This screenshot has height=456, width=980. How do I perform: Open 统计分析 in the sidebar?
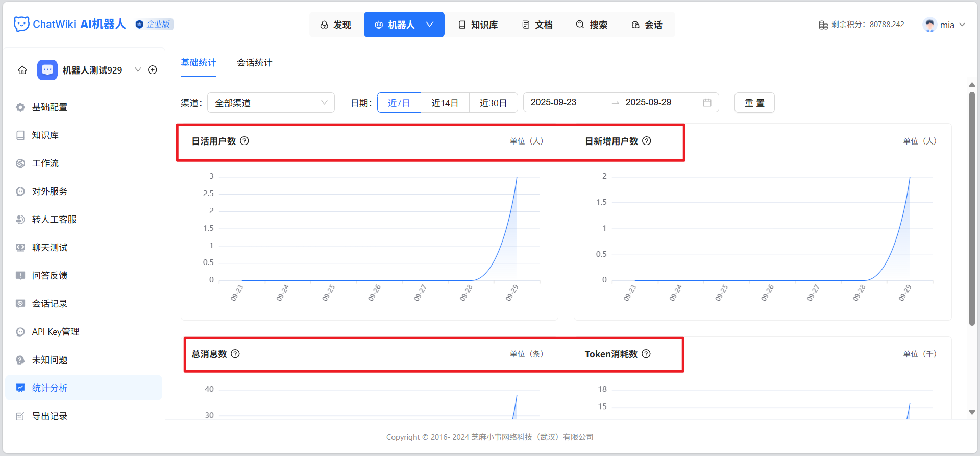(84, 388)
